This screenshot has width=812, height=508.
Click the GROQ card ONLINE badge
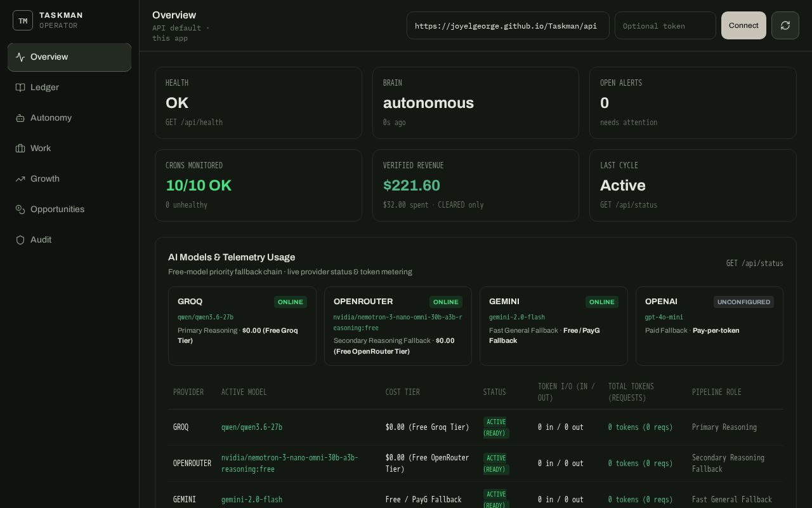pos(291,302)
